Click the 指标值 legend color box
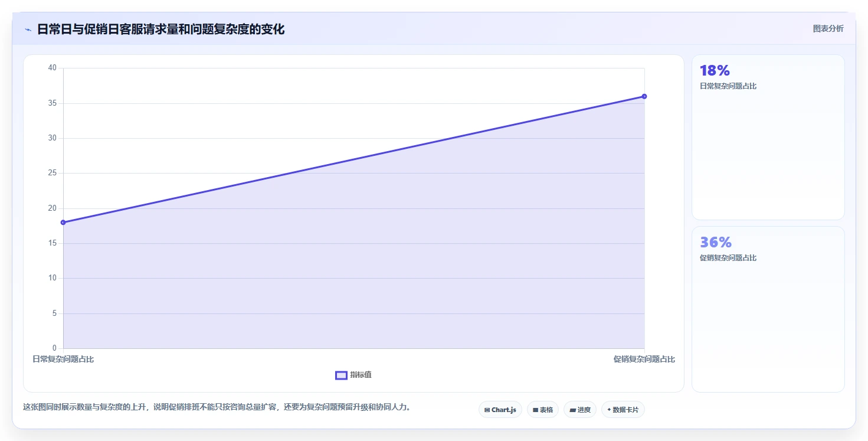Screen dimensions: 868x441 [x=341, y=375]
